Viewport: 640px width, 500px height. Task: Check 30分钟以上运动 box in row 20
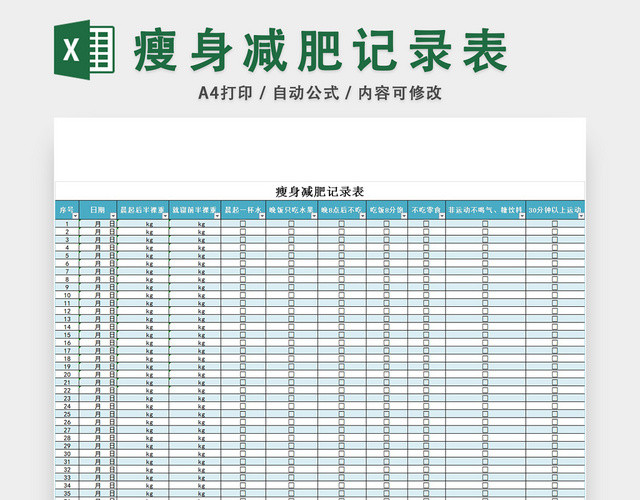pos(555,374)
